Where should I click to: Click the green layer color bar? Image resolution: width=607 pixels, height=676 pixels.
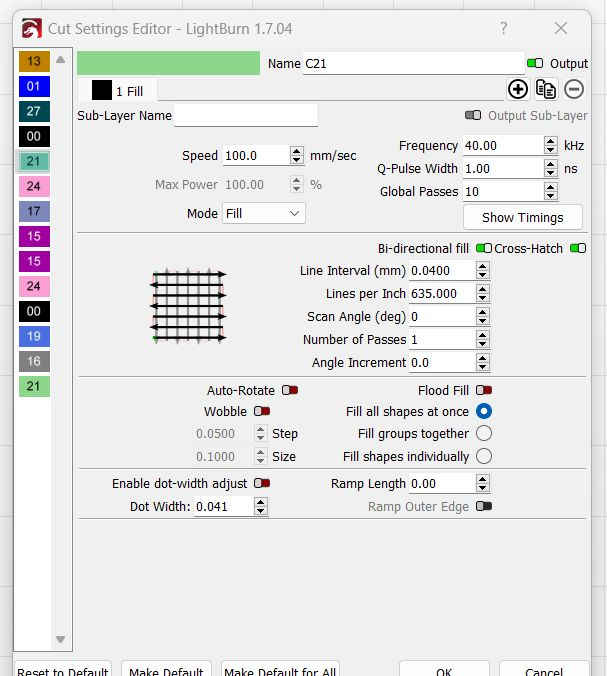[x=168, y=63]
